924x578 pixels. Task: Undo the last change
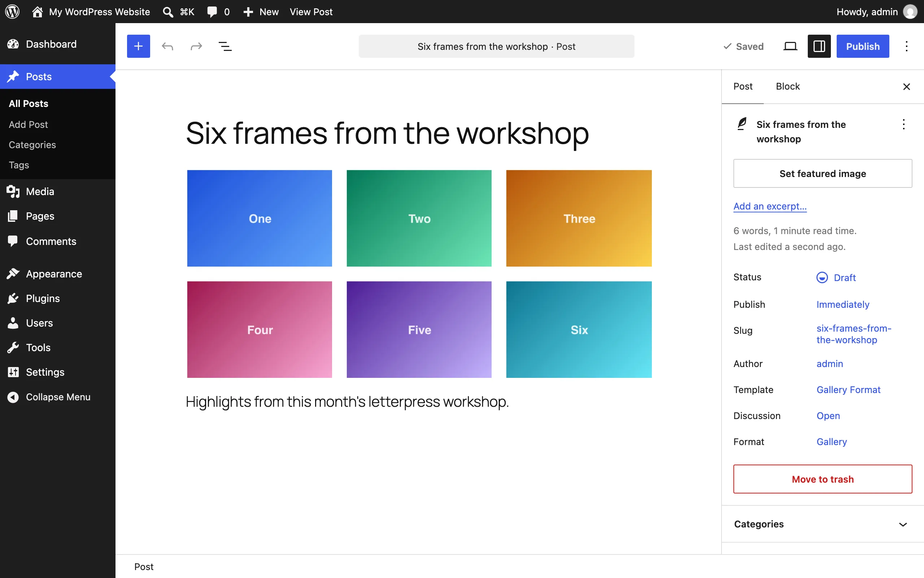[167, 46]
